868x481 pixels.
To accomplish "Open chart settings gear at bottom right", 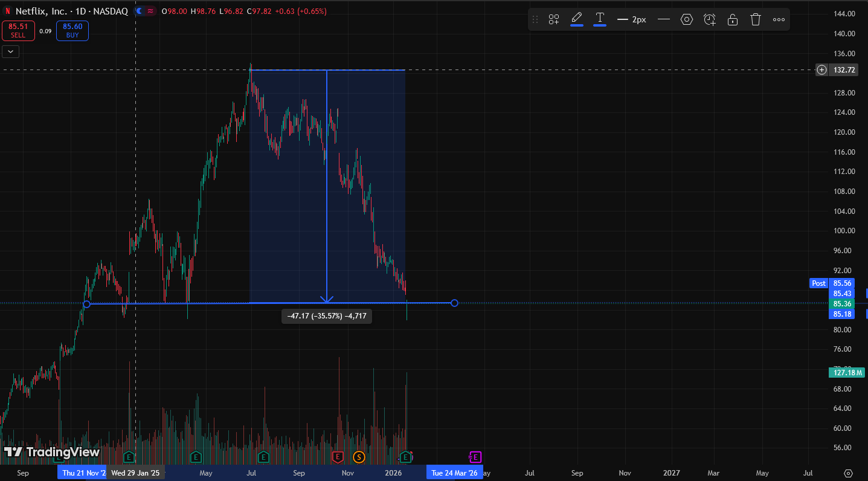I will click(848, 473).
